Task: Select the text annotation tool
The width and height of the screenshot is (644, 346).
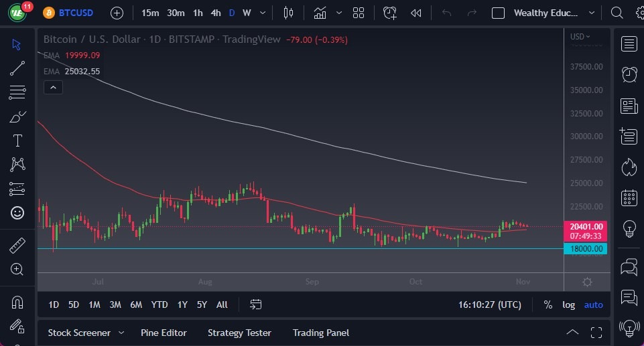Action: (x=17, y=141)
